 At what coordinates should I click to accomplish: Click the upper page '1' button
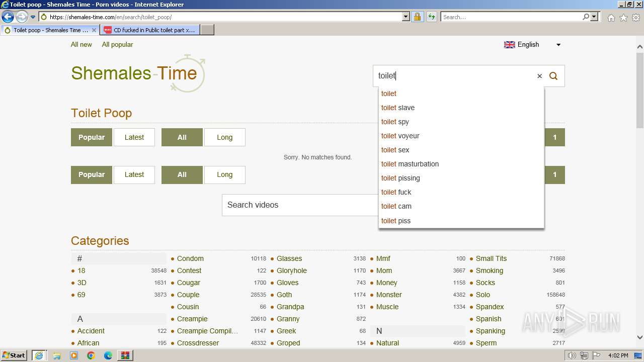click(554, 137)
